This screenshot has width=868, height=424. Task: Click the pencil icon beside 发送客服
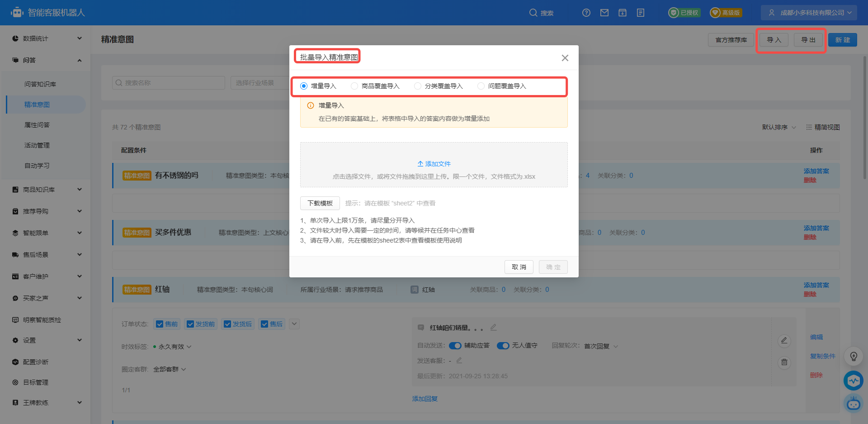(x=459, y=360)
